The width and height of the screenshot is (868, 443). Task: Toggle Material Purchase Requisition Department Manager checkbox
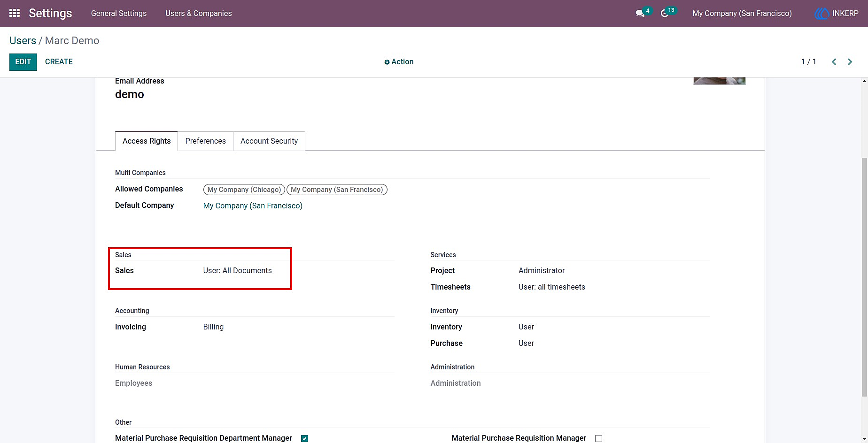click(304, 438)
